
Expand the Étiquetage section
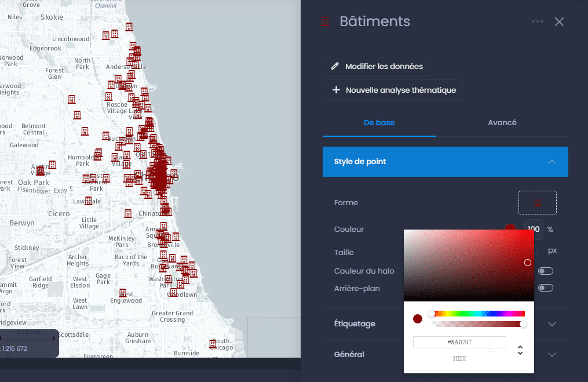pyautogui.click(x=445, y=324)
